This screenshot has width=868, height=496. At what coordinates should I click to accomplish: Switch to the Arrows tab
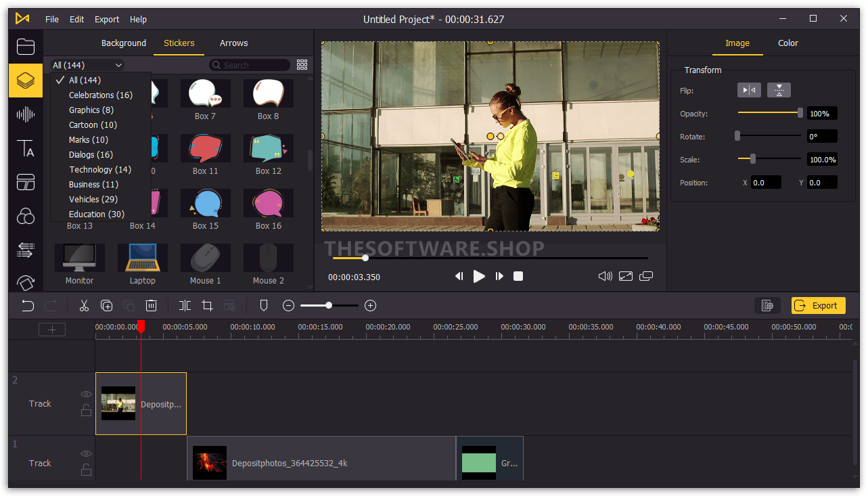(233, 43)
